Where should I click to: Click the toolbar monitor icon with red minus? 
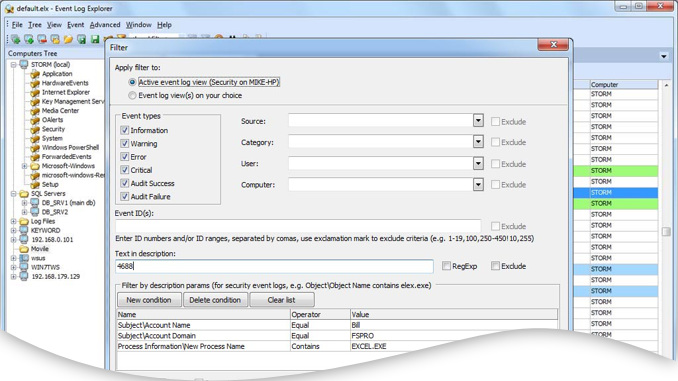click(42, 39)
